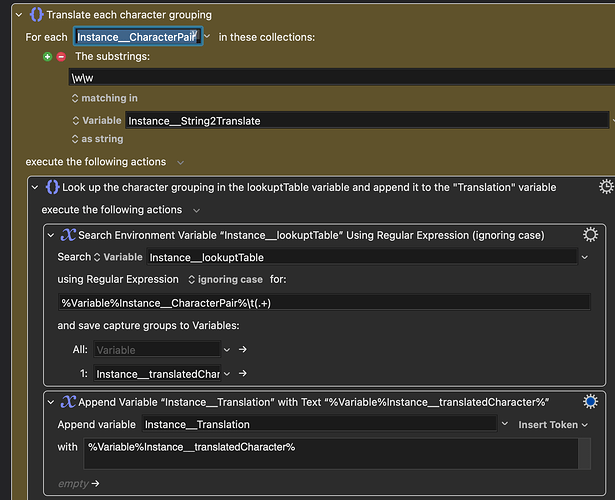
Task: Click the with text field containing %Variable%Instance__translatedCharacter%
Action: tap(331, 454)
